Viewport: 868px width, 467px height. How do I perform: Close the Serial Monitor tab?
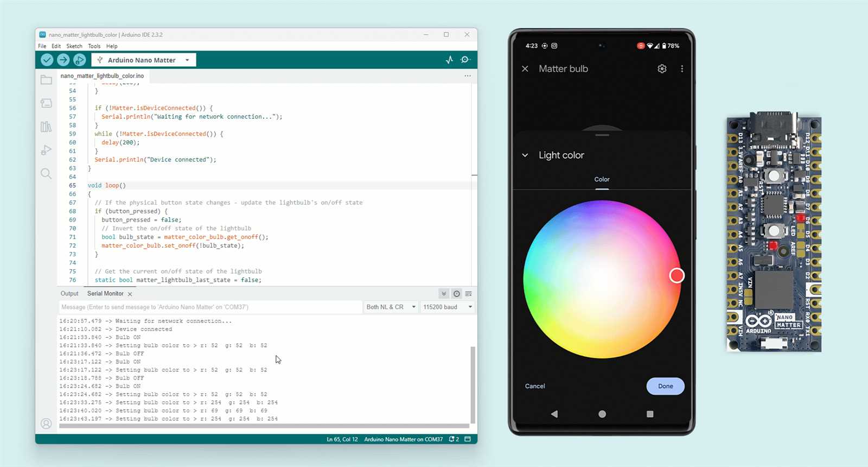click(x=130, y=294)
